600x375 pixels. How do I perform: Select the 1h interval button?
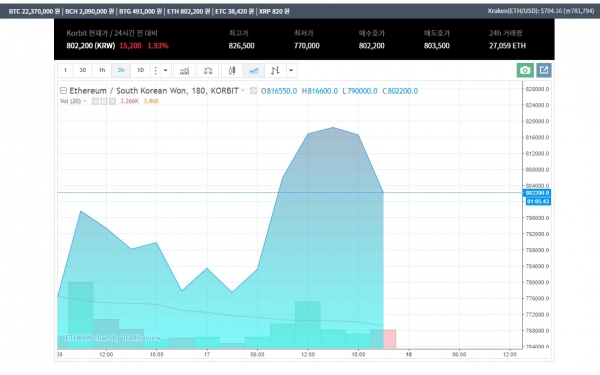102,70
